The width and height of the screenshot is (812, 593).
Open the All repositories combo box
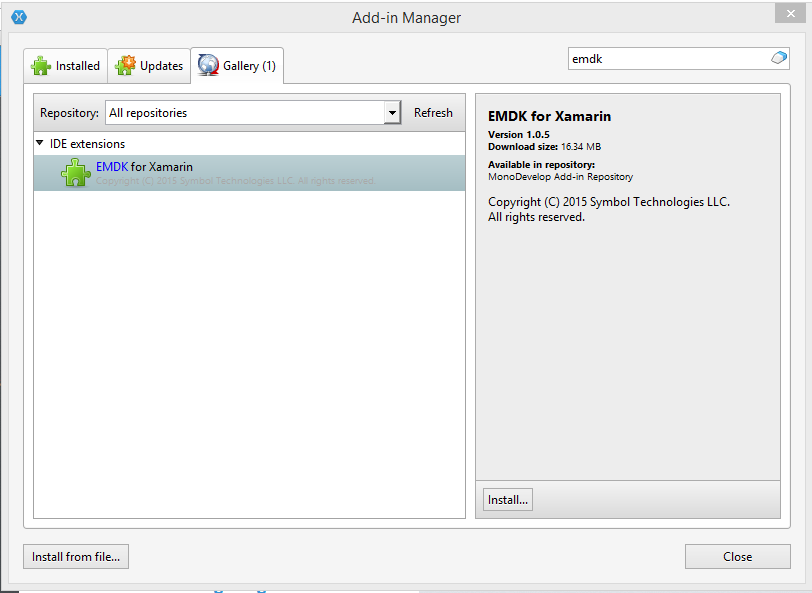click(243, 113)
